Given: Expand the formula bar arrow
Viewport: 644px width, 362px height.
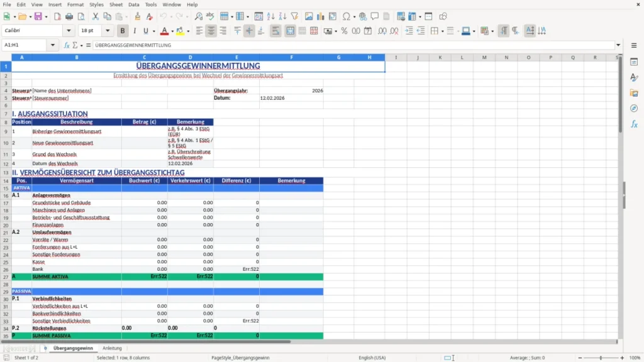Looking at the screenshot, I should (x=618, y=45).
